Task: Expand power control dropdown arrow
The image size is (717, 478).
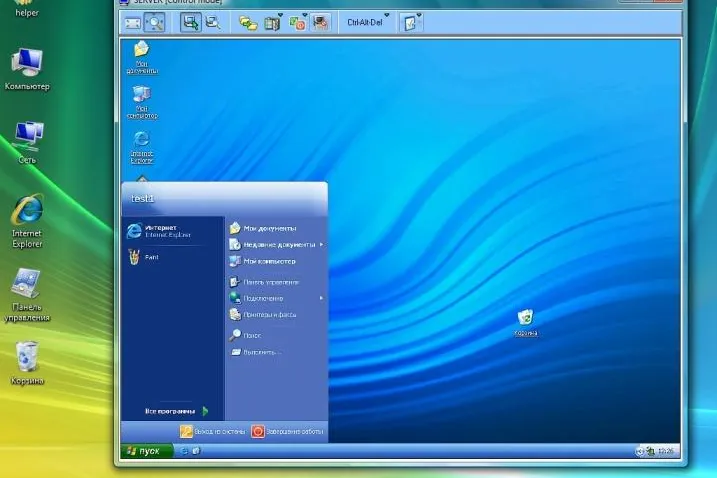Action: tap(305, 15)
